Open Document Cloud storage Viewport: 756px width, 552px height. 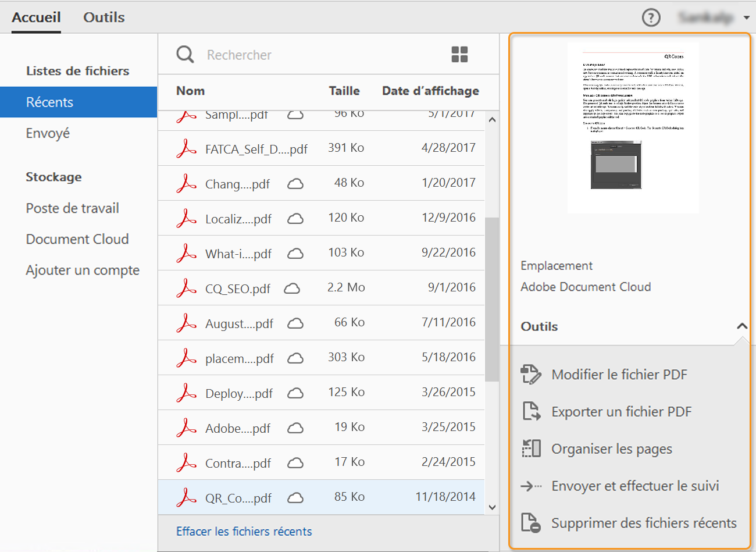click(x=77, y=239)
